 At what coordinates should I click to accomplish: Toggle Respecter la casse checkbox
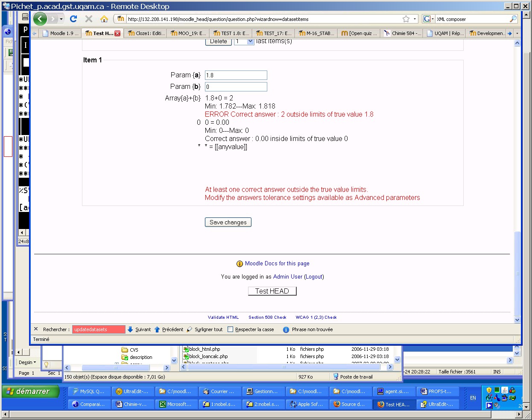coord(231,329)
